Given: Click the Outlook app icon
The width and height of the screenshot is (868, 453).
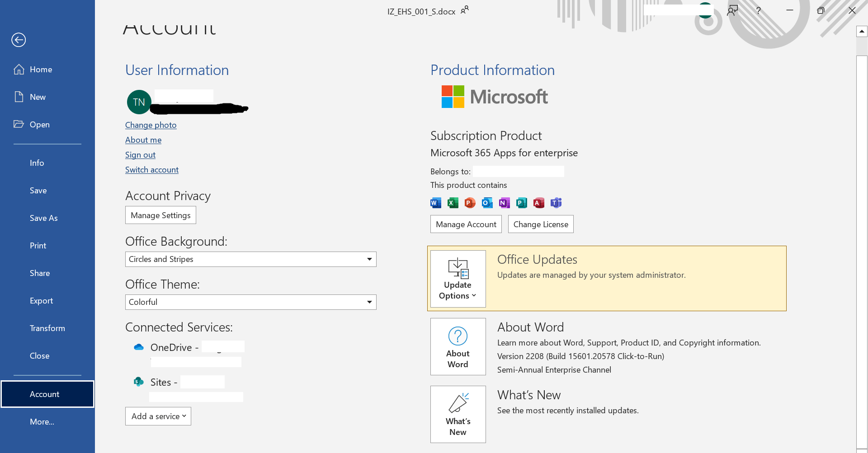Looking at the screenshot, I should click(487, 203).
